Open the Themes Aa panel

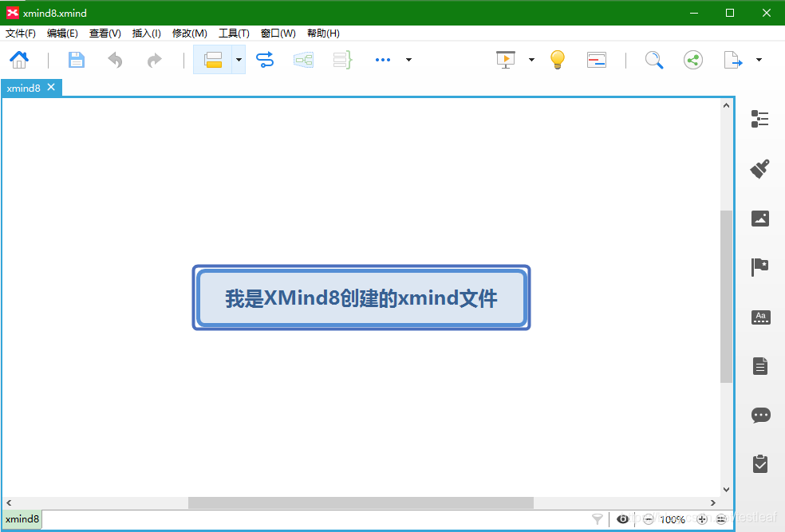click(x=760, y=317)
